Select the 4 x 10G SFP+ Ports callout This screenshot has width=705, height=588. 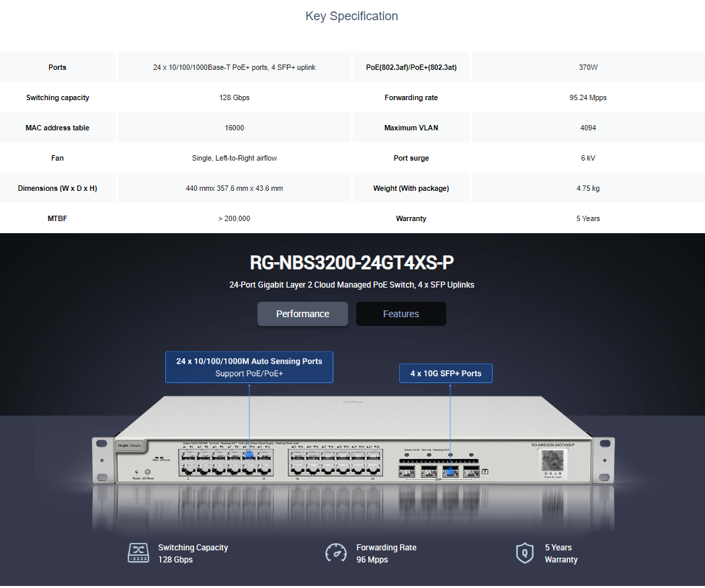(446, 373)
